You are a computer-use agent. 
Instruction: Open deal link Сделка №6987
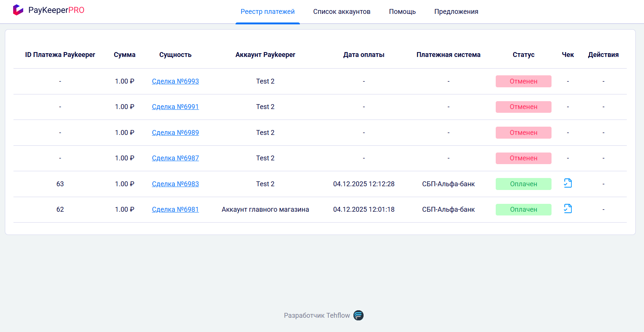click(x=175, y=158)
